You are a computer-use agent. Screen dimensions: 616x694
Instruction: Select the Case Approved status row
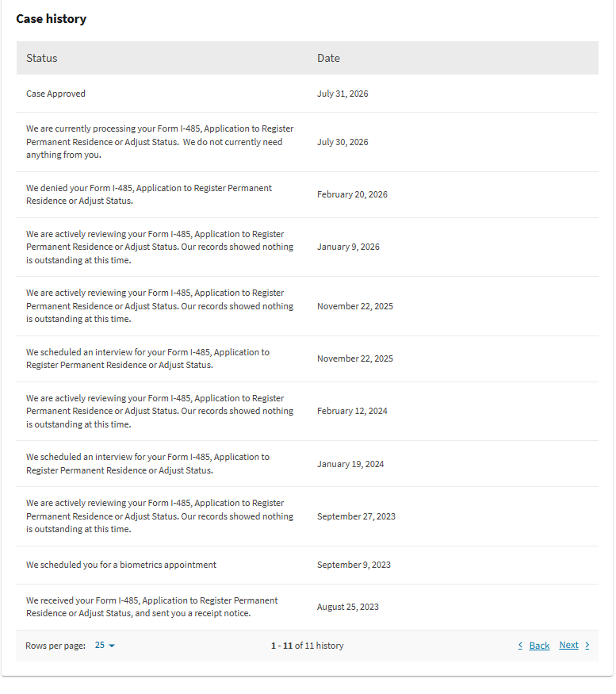click(x=307, y=94)
